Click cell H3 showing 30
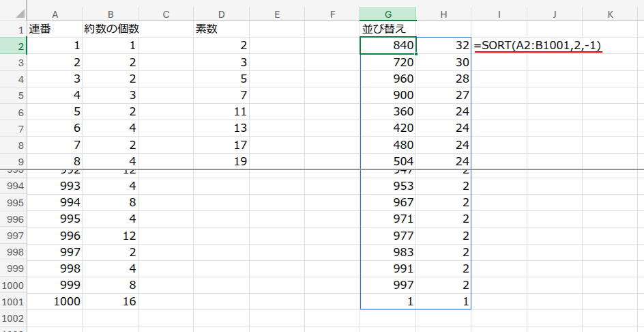Screen dimensions: 644x332 pyautogui.click(x=443, y=62)
